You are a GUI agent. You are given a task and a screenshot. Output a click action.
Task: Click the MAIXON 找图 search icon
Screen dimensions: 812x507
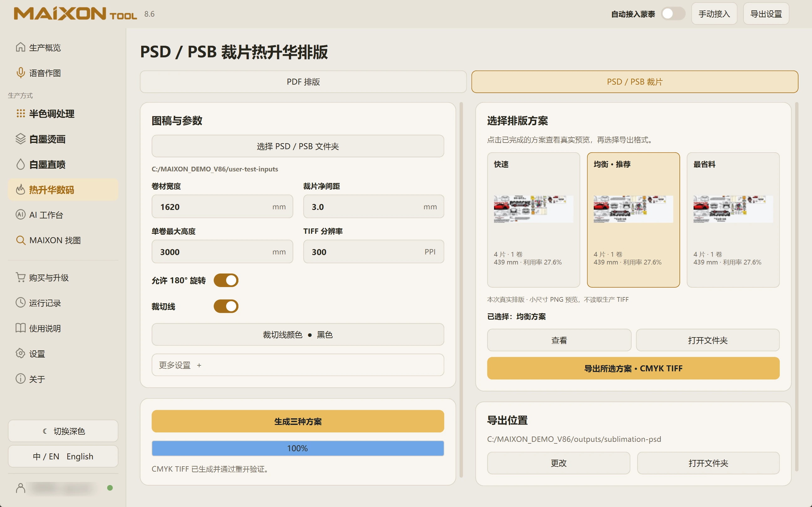click(20, 240)
